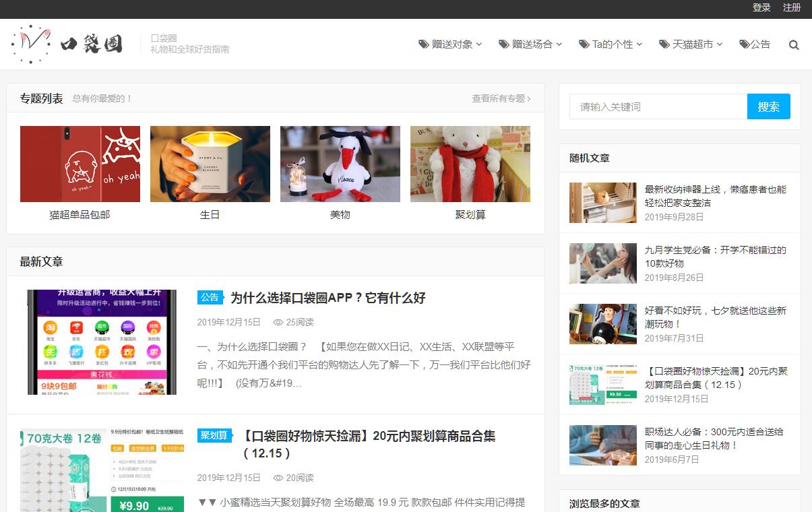Click the 美物 topic label
812x512 pixels.
coord(340,215)
